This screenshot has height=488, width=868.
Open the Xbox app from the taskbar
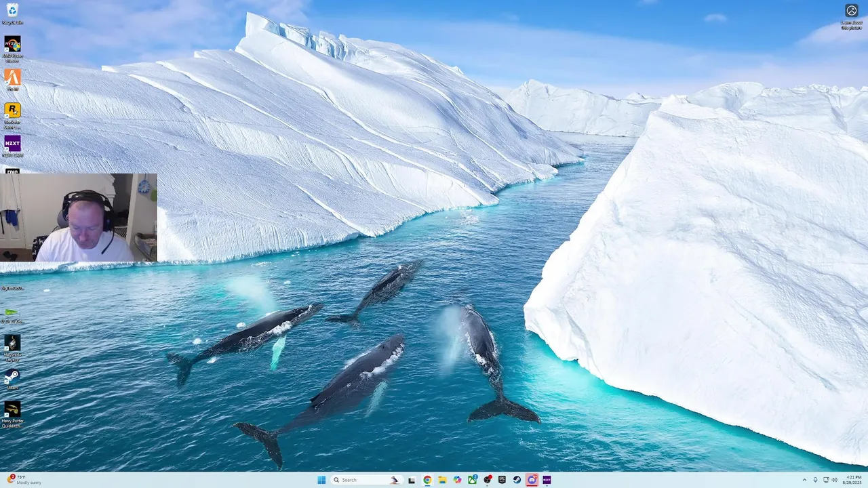tap(472, 480)
